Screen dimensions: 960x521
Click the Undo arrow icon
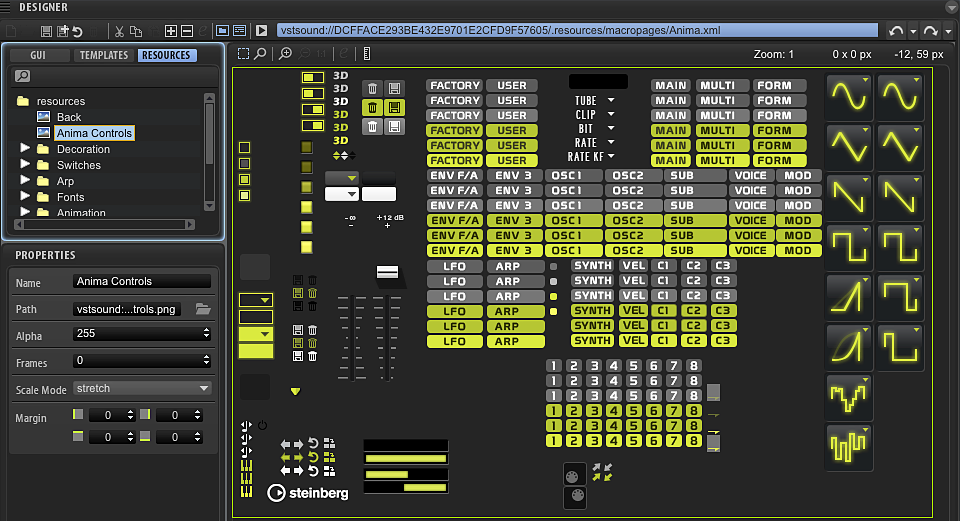click(x=896, y=31)
